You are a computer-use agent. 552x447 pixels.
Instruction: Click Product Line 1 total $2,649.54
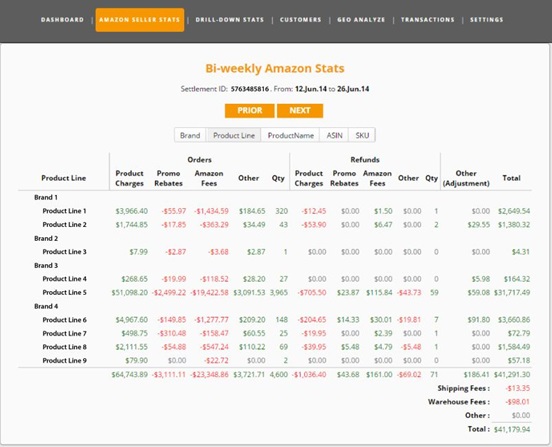tap(514, 211)
